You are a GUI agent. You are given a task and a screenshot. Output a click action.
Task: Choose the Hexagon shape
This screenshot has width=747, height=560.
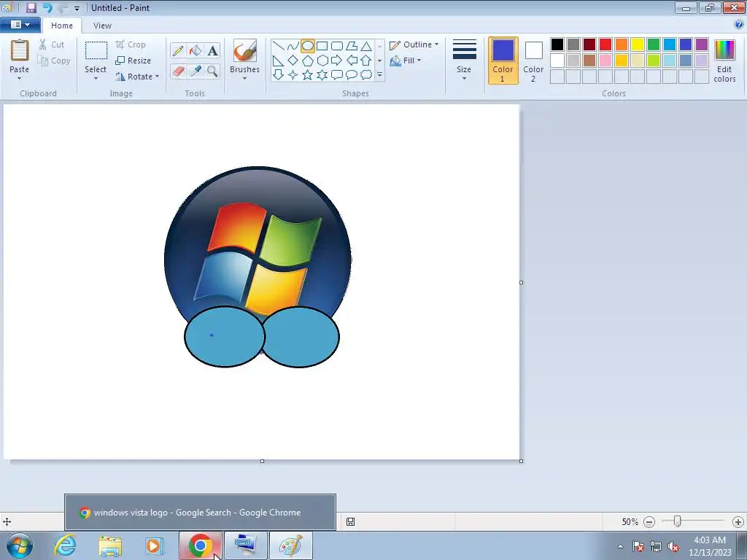click(322, 61)
